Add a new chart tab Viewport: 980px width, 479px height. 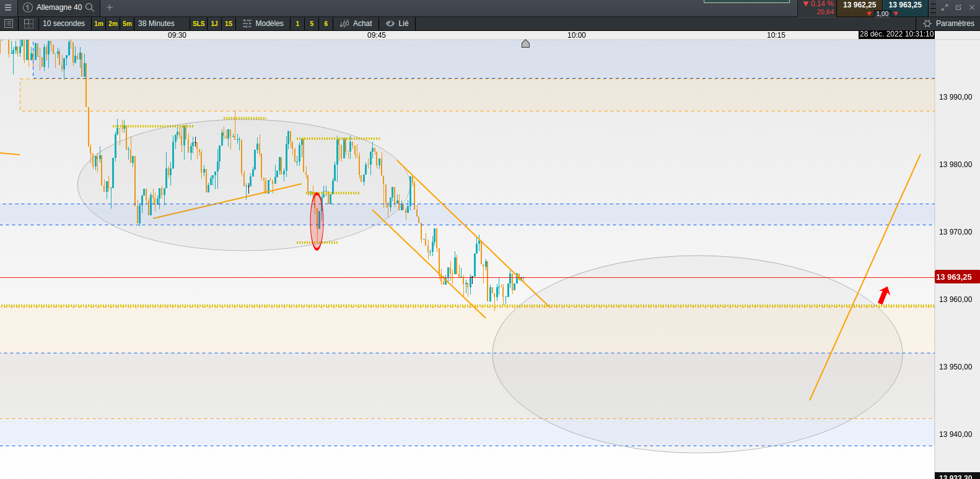[110, 7]
